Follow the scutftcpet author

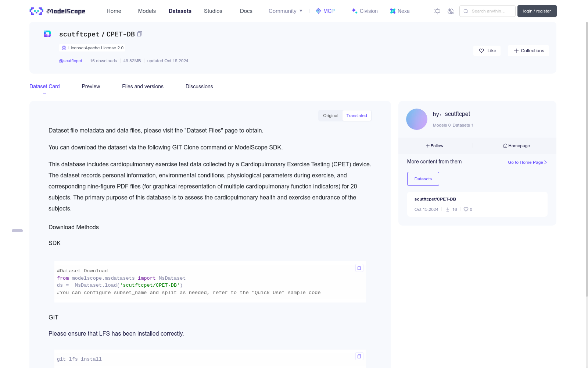435,146
